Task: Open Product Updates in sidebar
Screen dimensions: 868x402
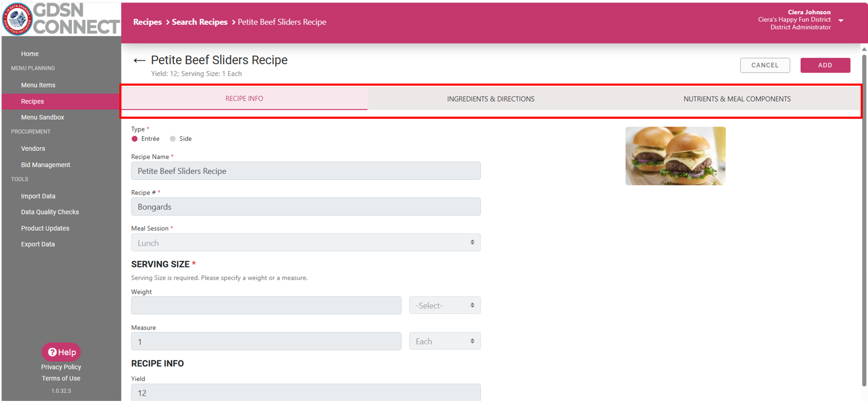Action: tap(45, 229)
